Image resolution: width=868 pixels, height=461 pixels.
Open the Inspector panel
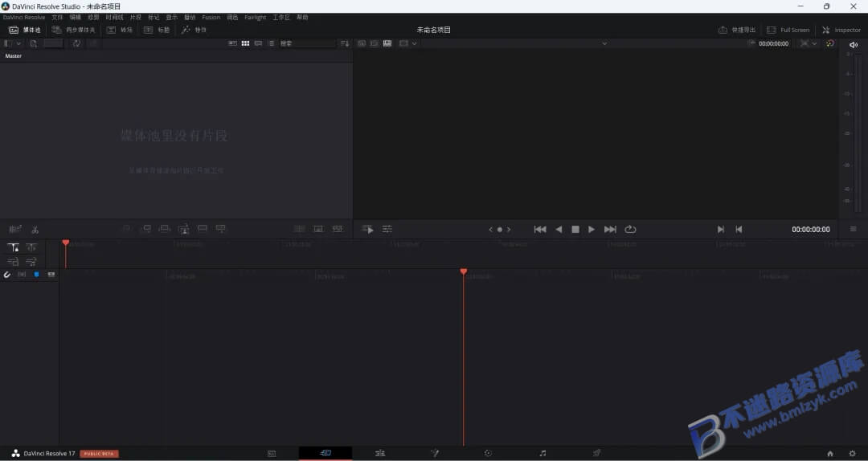(841, 30)
